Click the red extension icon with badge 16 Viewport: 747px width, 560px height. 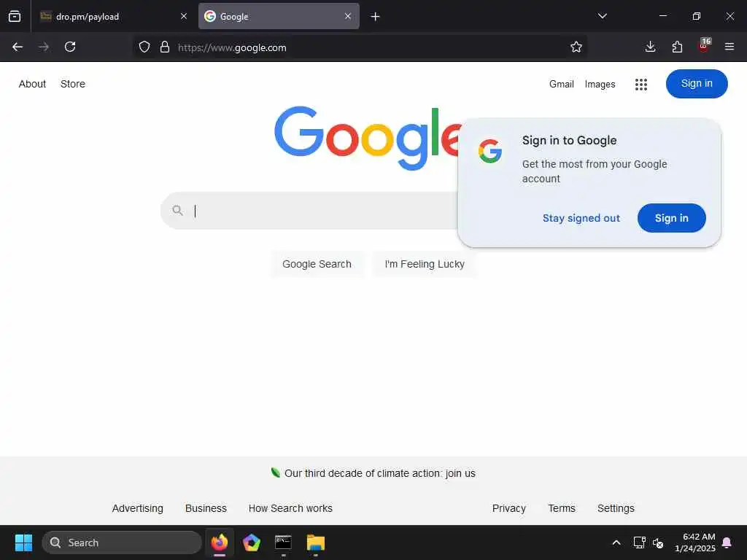pyautogui.click(x=704, y=46)
